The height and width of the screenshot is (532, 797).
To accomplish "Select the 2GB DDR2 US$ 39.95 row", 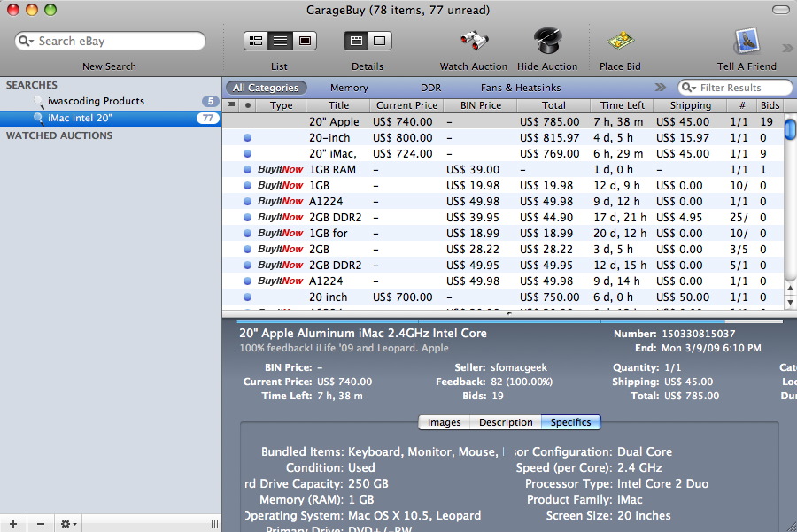I will (x=503, y=217).
